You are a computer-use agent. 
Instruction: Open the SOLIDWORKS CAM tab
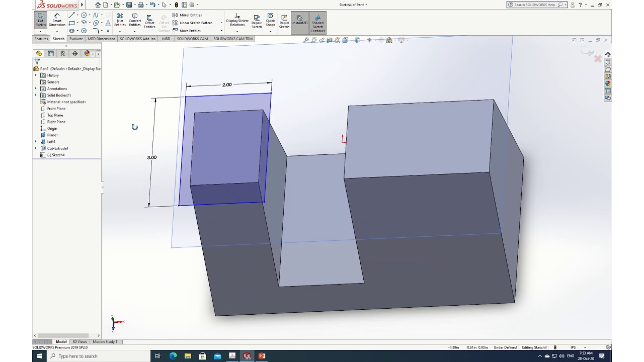(192, 39)
